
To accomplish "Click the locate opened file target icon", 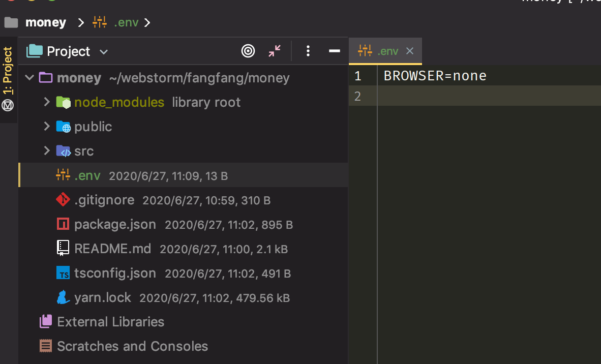I will click(x=248, y=51).
